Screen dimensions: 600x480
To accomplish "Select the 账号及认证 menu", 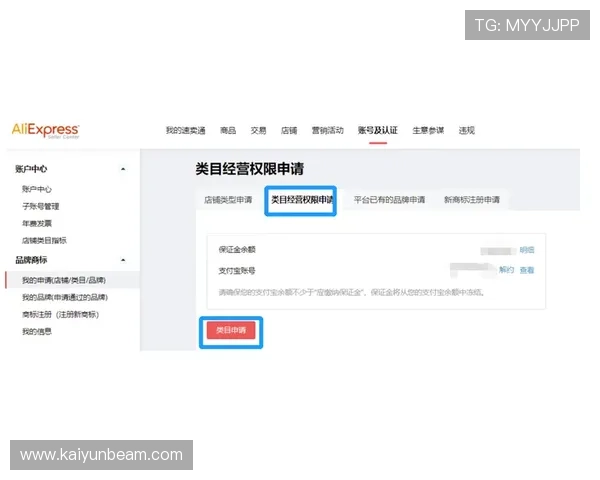I will (378, 131).
